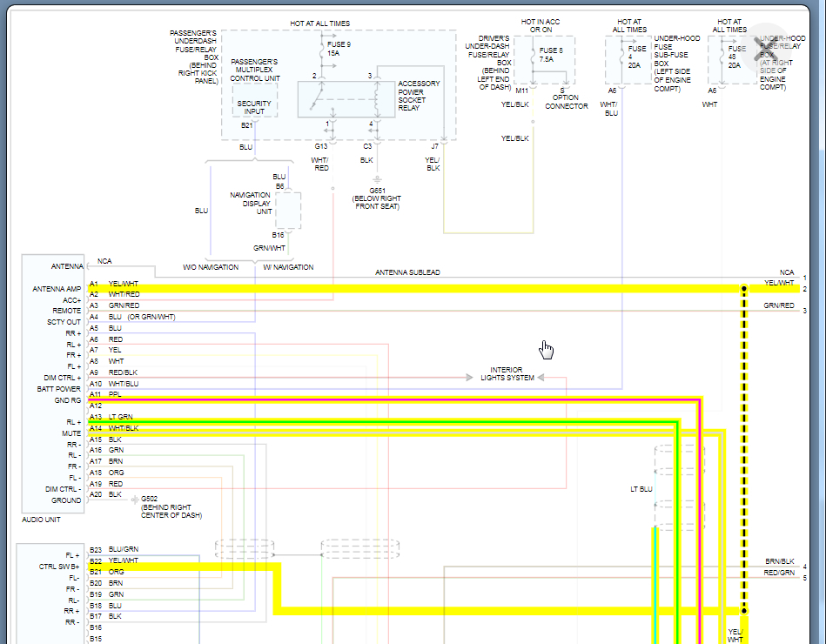Click the LT BLU connector label
Viewport: 826px width, 644px height.
641,489
